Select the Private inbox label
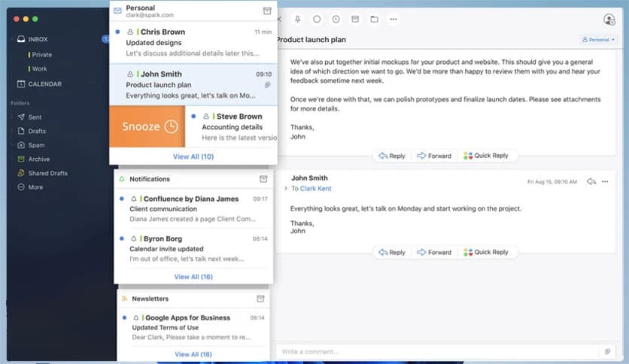 [x=41, y=54]
